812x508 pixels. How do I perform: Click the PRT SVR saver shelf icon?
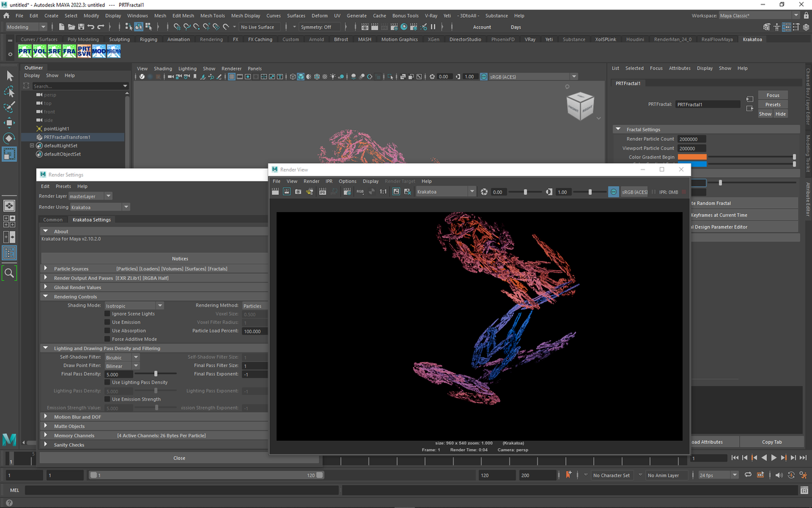[84, 51]
